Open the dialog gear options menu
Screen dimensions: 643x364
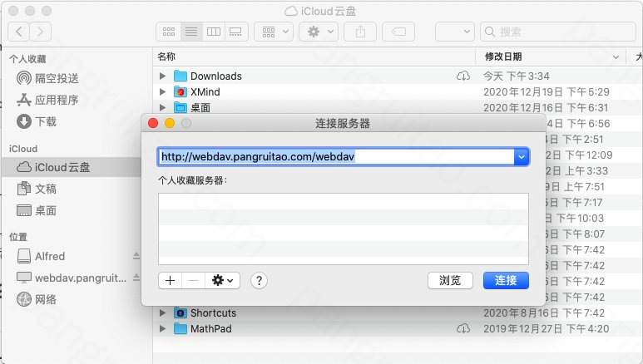click(222, 280)
